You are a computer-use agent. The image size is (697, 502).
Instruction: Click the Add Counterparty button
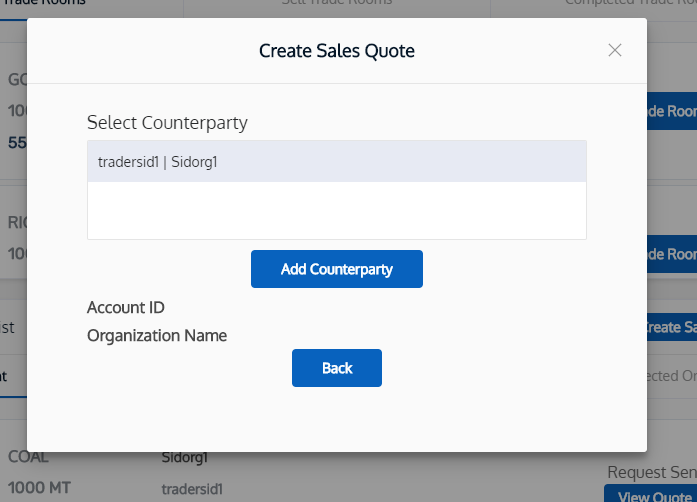336,269
